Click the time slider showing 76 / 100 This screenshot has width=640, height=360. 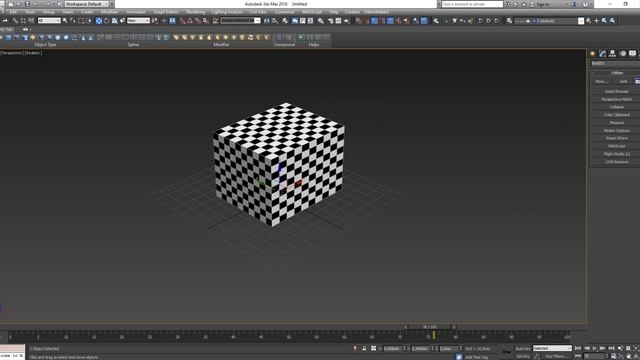click(x=429, y=327)
